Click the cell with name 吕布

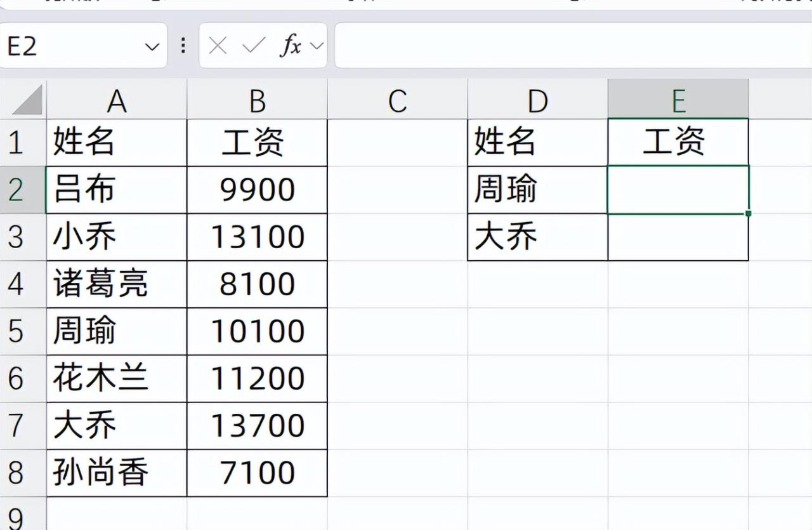tap(117, 190)
